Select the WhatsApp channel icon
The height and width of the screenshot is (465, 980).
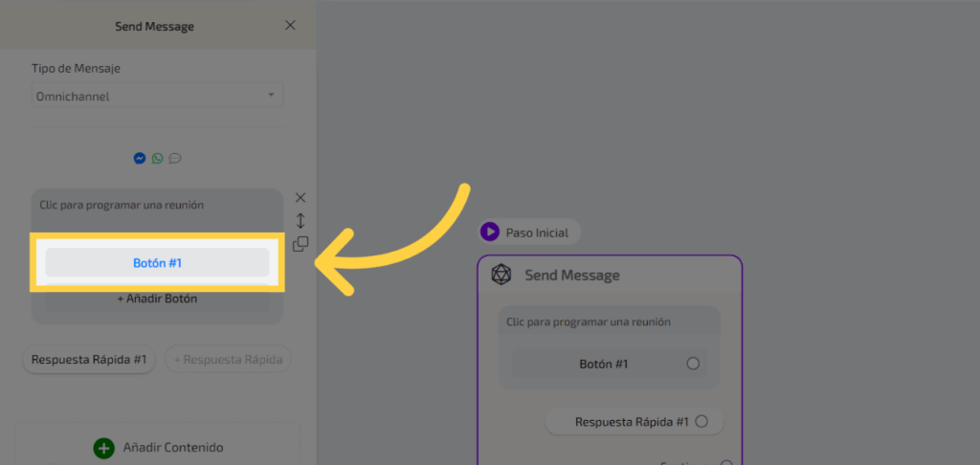click(x=157, y=158)
